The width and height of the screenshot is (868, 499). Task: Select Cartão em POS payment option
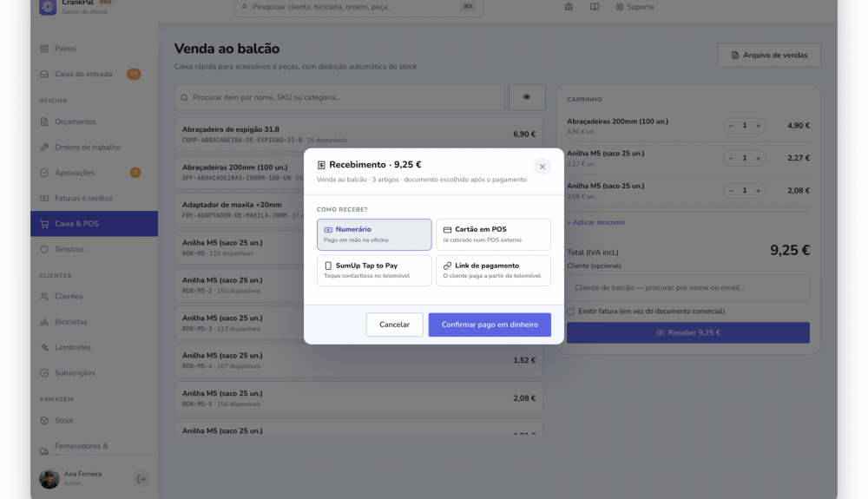click(493, 234)
